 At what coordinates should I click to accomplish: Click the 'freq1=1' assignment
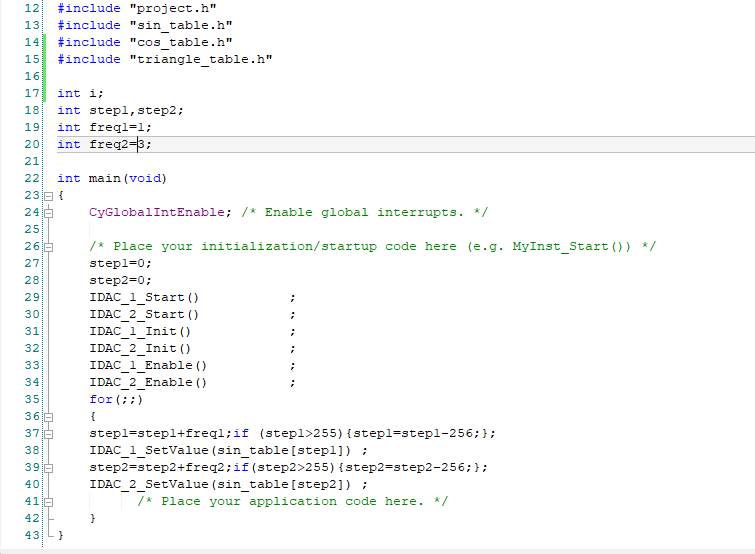pos(117,127)
